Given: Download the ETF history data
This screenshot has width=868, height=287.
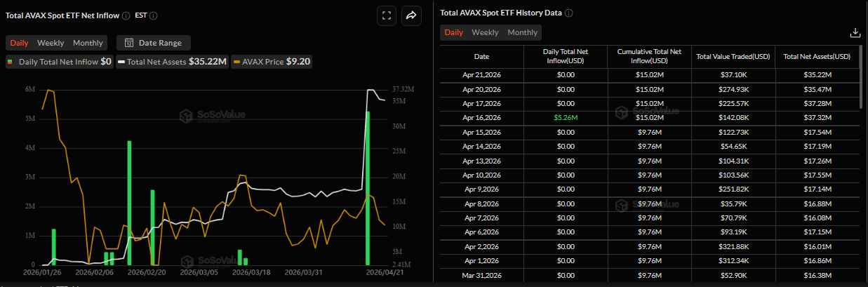Looking at the screenshot, I should coord(855,32).
